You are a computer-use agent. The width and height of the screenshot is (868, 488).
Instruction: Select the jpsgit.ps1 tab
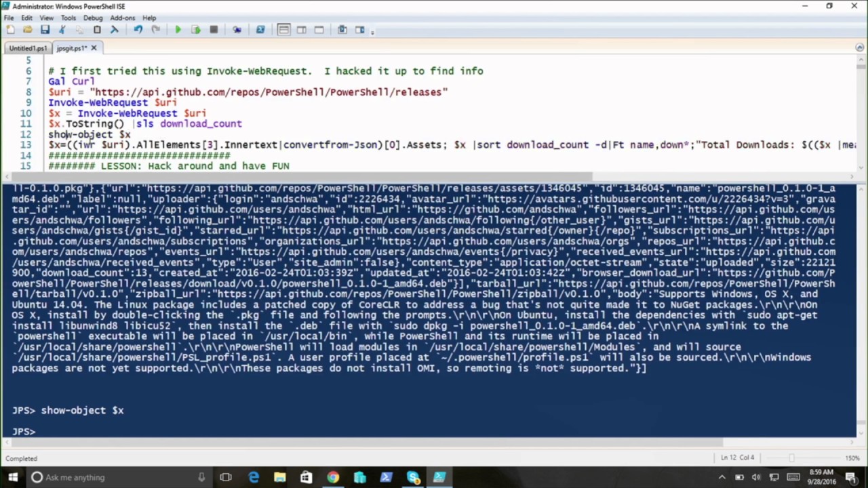pos(72,48)
